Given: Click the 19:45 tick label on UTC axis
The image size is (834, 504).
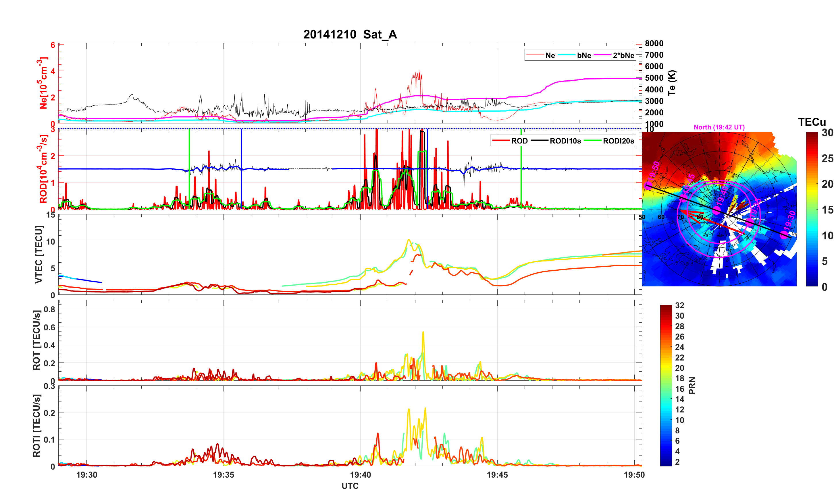Looking at the screenshot, I should point(497,474).
